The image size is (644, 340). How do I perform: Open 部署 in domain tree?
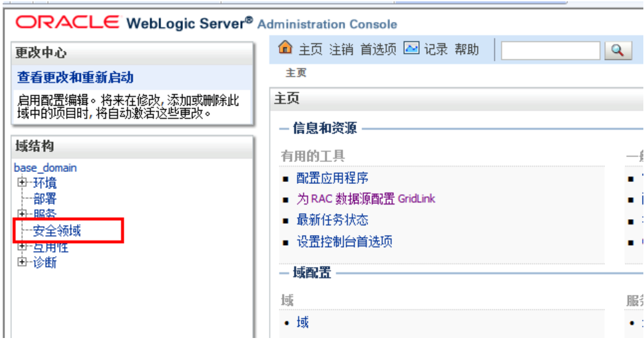44,199
